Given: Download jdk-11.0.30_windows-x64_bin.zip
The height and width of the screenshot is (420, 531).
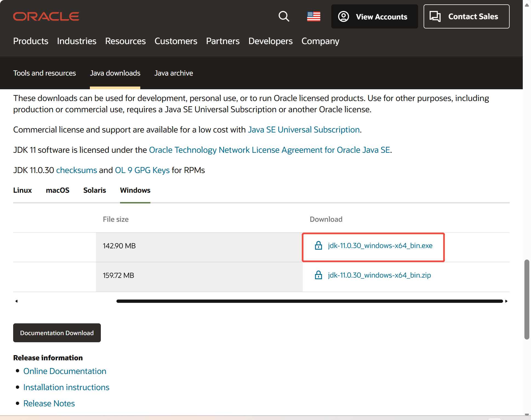Looking at the screenshot, I should [x=379, y=275].
